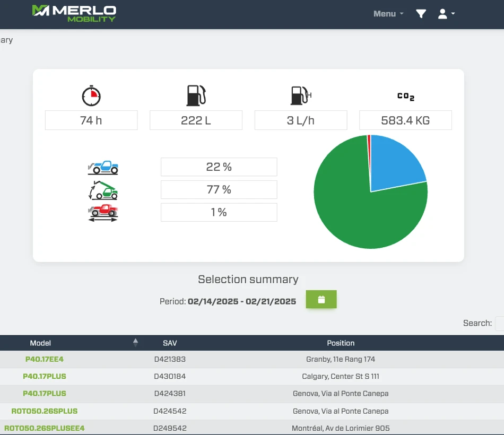
Task: Click the red telehandler travel icon
Action: click(103, 212)
